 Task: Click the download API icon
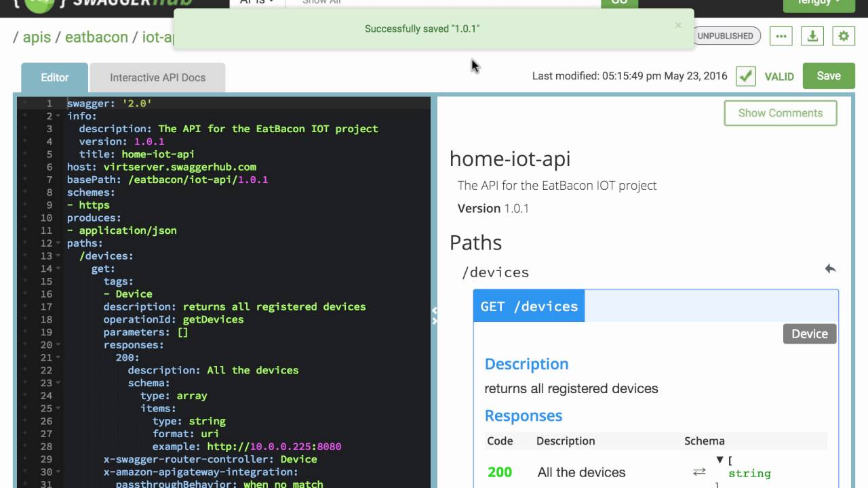(x=812, y=36)
